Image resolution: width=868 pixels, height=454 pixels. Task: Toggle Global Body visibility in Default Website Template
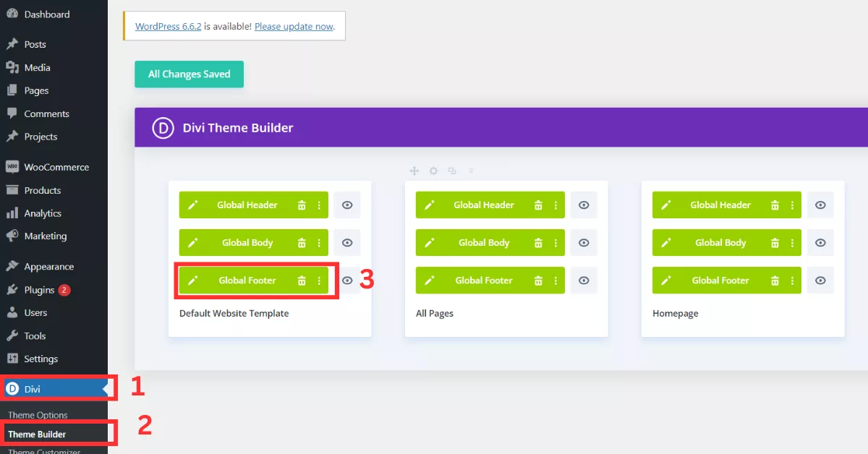pyautogui.click(x=347, y=243)
